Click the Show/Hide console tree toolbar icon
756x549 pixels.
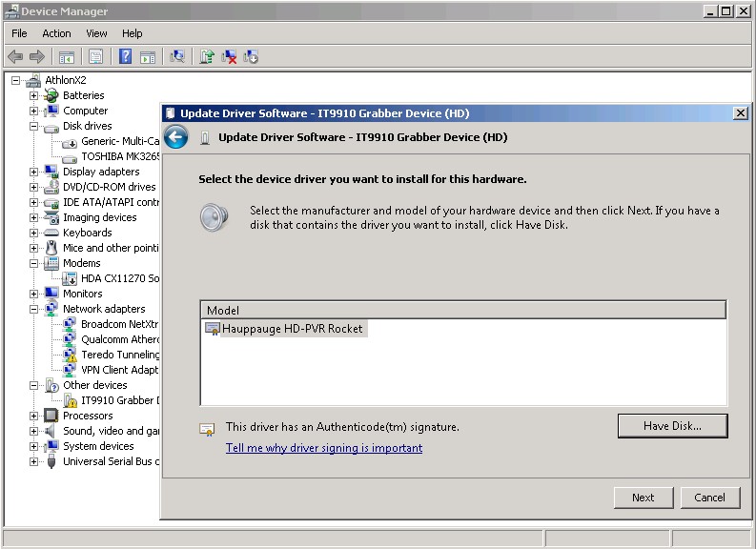point(67,57)
